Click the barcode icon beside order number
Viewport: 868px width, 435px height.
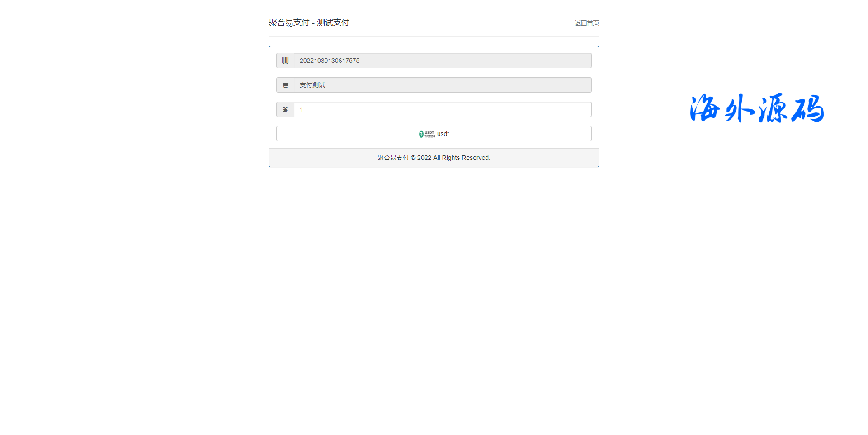(x=285, y=61)
